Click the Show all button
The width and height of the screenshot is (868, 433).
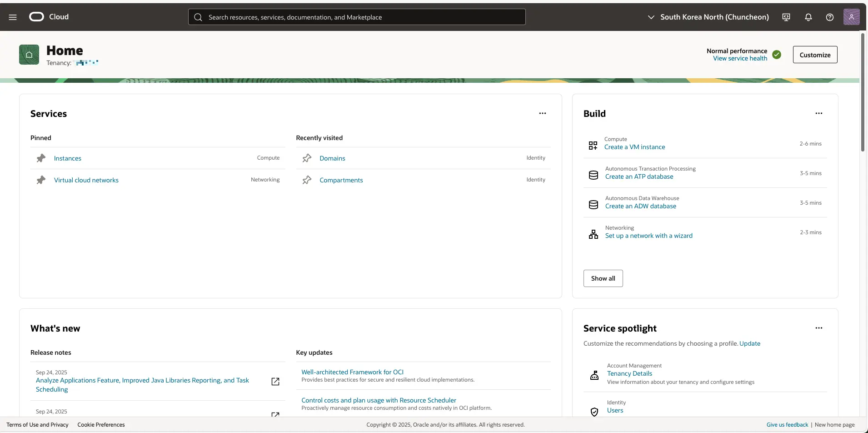pyautogui.click(x=603, y=278)
